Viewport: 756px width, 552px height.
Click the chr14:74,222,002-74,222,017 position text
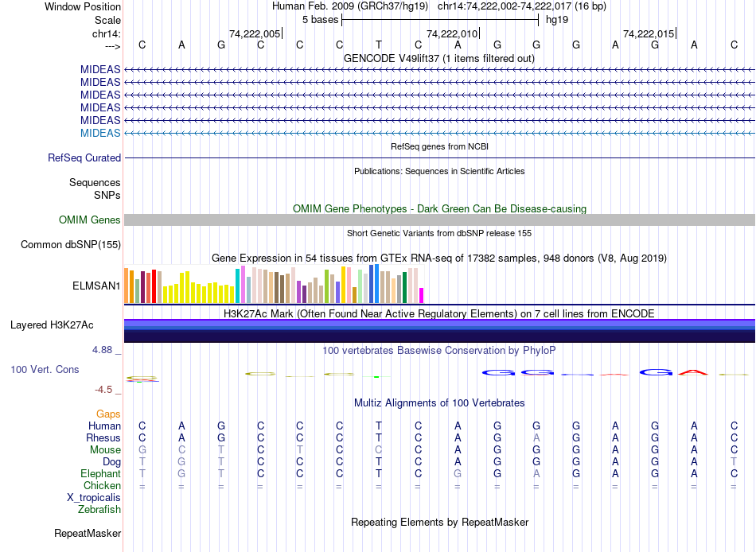click(x=522, y=6)
